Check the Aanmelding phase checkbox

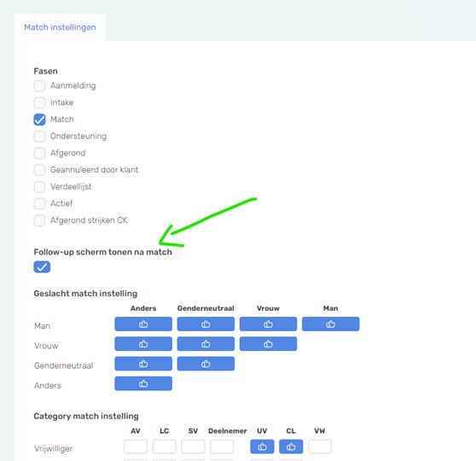(x=39, y=85)
